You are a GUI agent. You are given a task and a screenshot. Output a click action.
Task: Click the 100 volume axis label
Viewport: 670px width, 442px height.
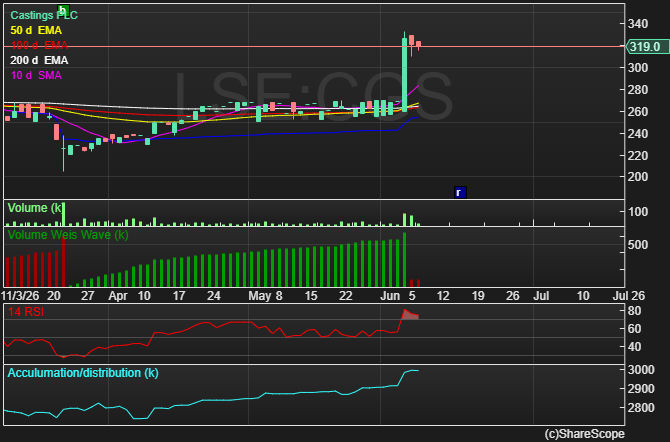tap(638, 212)
